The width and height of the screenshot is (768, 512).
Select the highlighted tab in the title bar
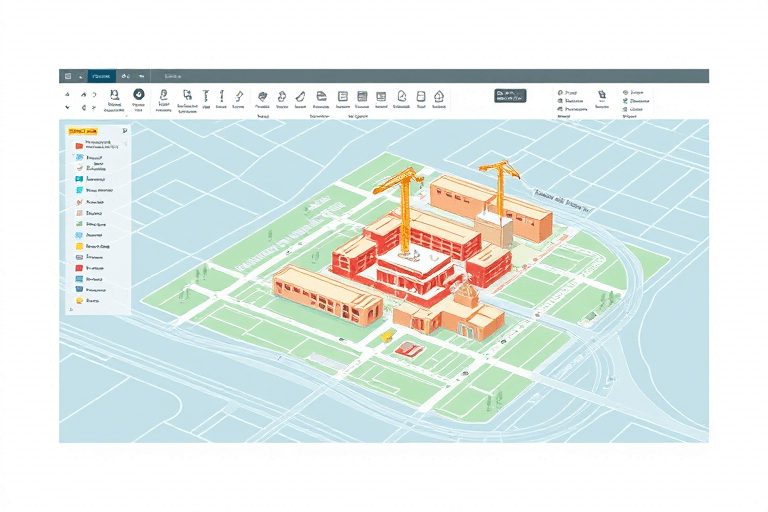coord(100,76)
